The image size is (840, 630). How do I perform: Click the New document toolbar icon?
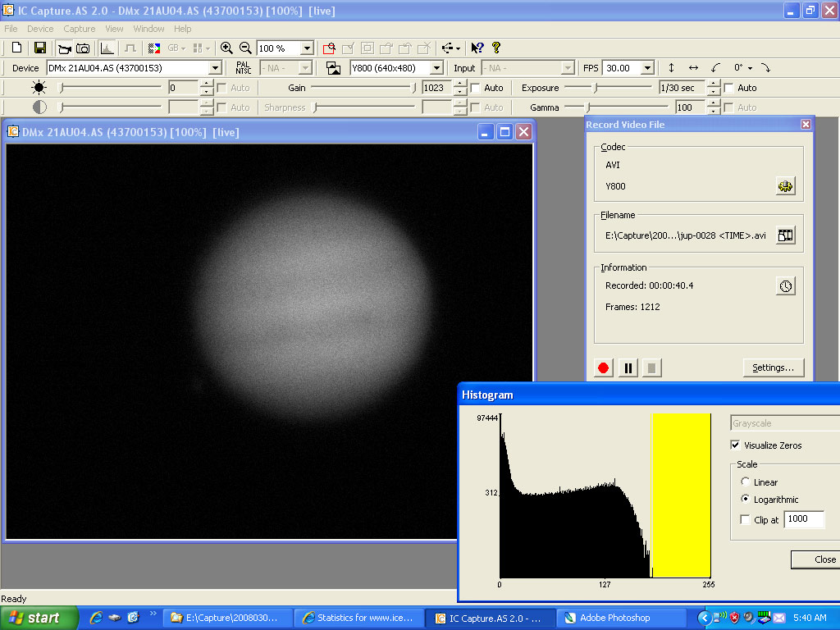16,48
